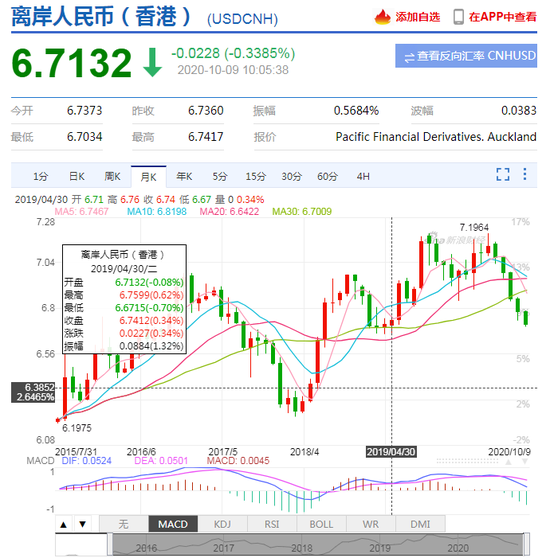Click the 最低 value 6.7034
The image size is (550, 558).
85,137
